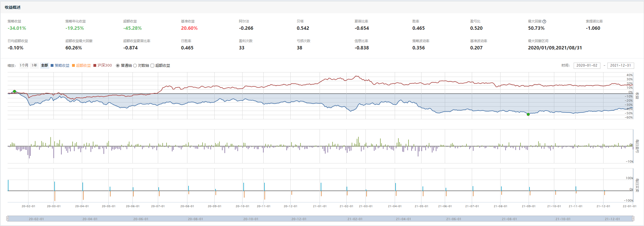Toggle 策略收益 series legend label
The image size is (644, 226).
[62, 65]
